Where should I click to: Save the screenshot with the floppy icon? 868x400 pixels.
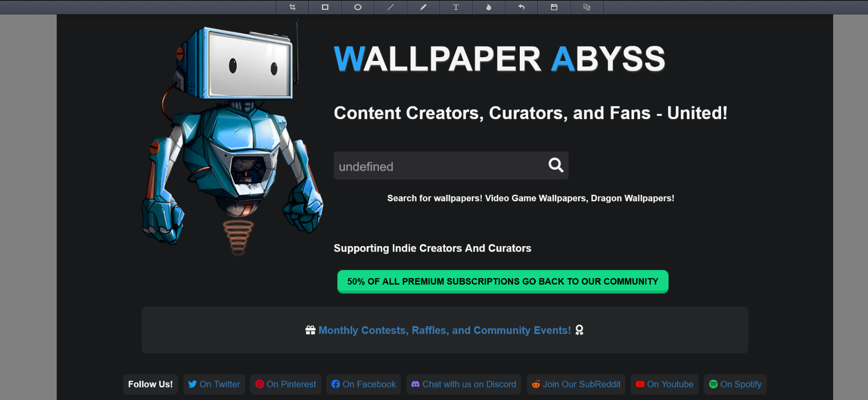click(x=554, y=7)
